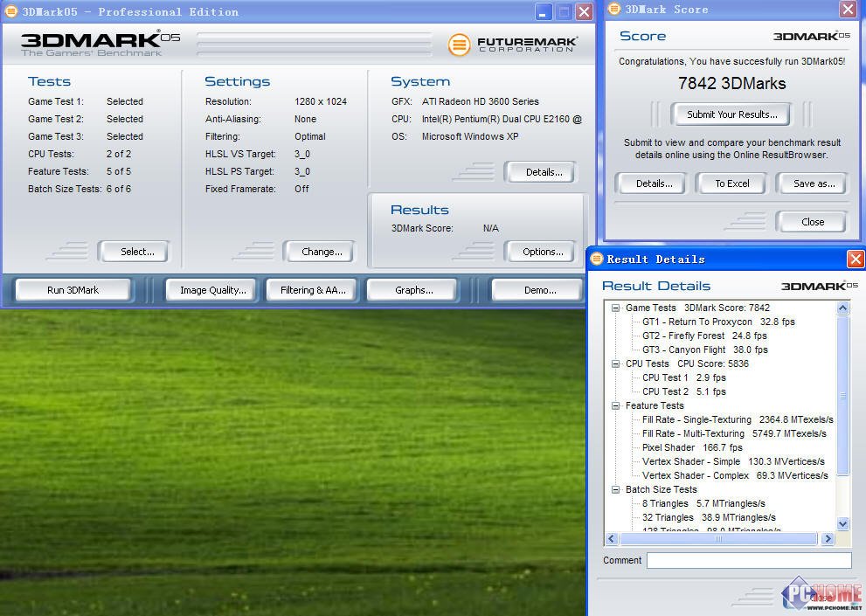The height and width of the screenshot is (616, 866).
Task: Select Fill Rate - Multi-Texturing row
Action: pyautogui.click(x=734, y=433)
